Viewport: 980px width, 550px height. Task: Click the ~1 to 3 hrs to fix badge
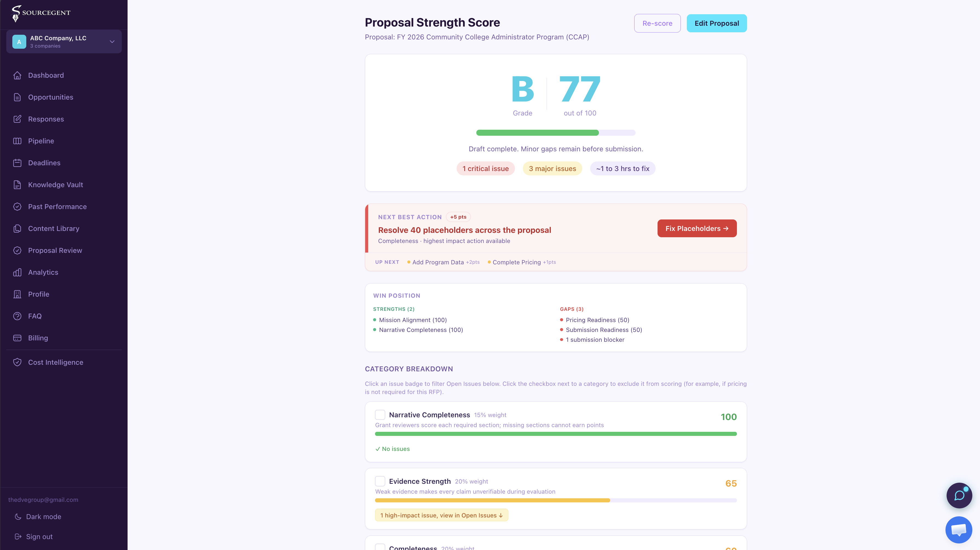pos(622,169)
